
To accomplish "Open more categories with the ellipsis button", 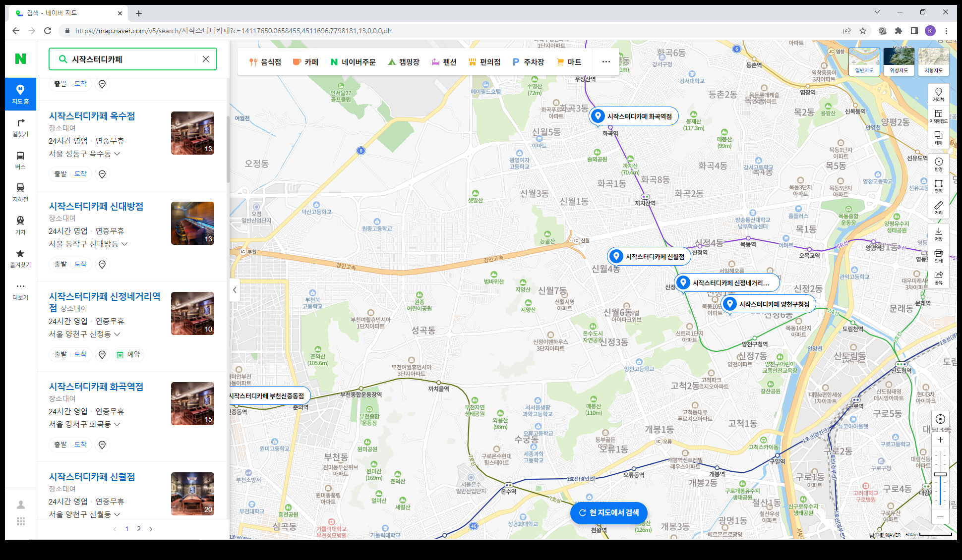I will [x=606, y=62].
